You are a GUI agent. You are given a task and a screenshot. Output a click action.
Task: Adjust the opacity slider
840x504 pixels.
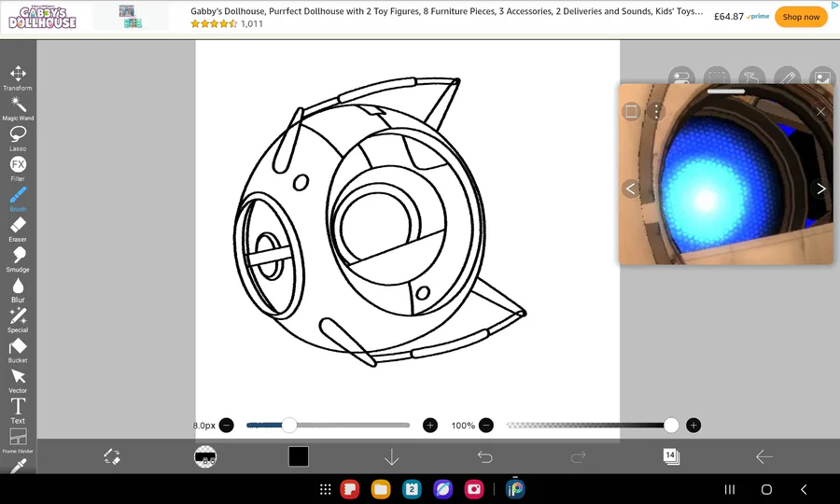pos(592,426)
